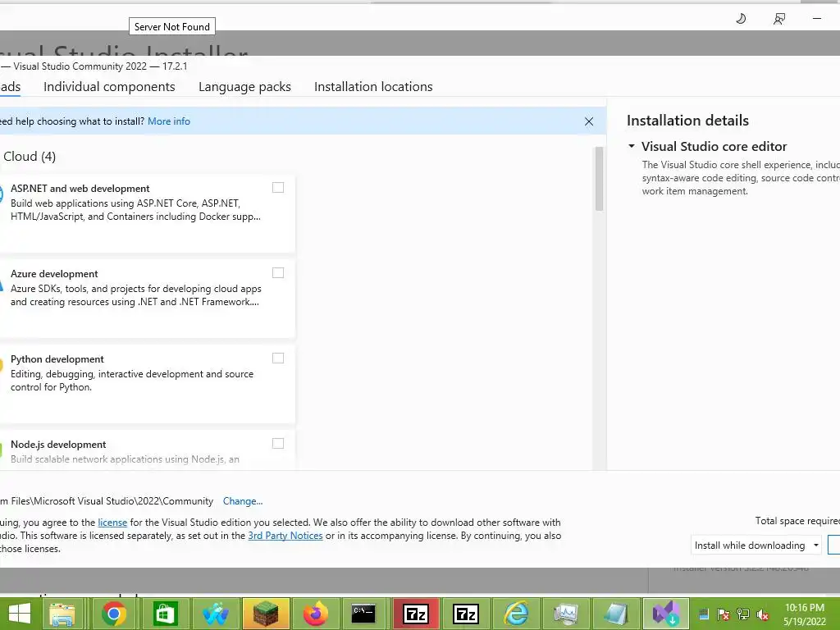Click the Node.js development card title
840x630 pixels.
tap(58, 445)
